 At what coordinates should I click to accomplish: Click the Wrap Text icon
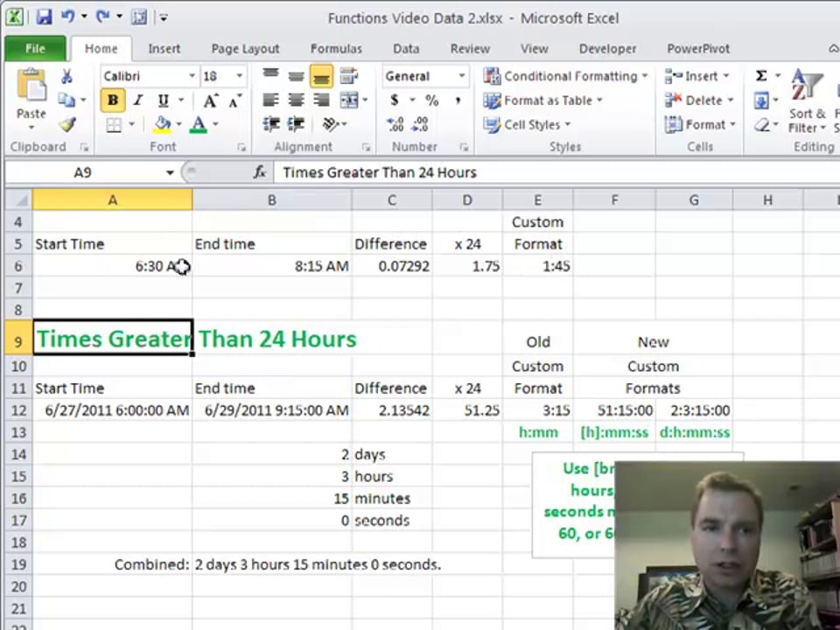point(349,76)
